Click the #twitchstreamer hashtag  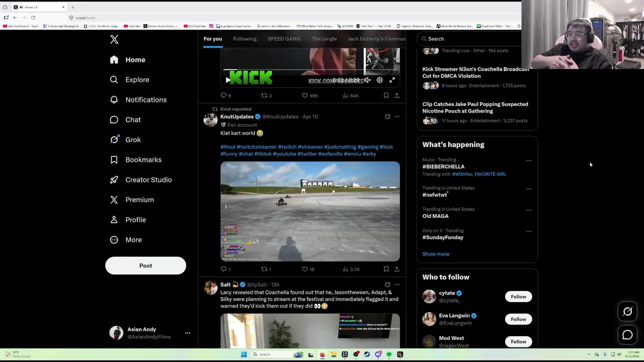(x=257, y=147)
